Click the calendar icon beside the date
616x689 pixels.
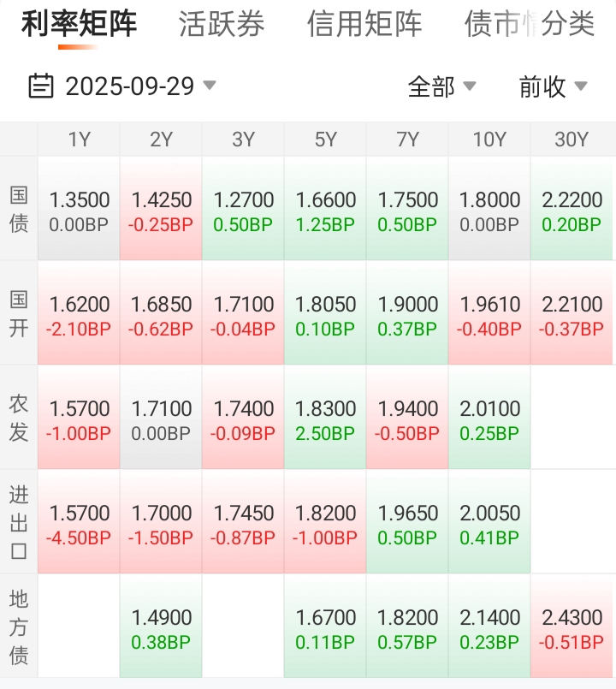[x=40, y=86]
